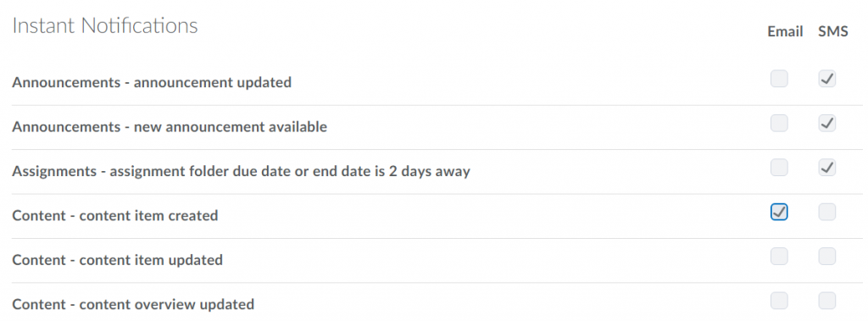Select the Assignments due date notification label
The width and height of the screenshot is (868, 321).
(x=241, y=171)
